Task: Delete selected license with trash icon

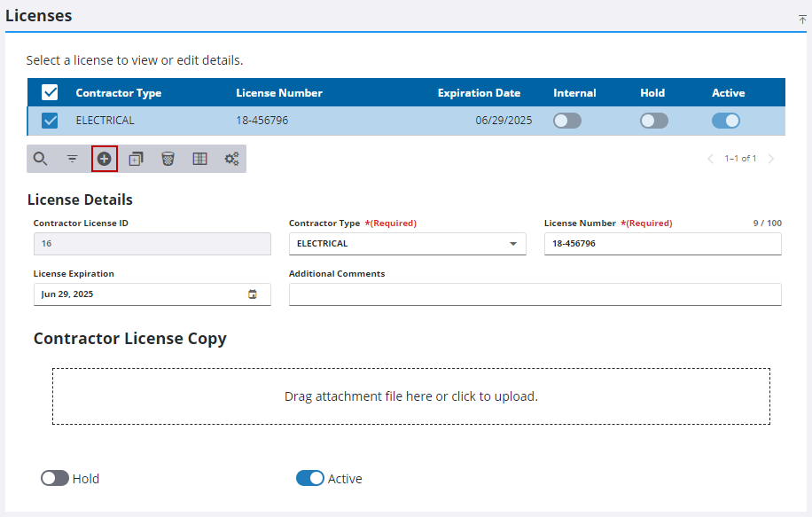Action: coord(168,159)
